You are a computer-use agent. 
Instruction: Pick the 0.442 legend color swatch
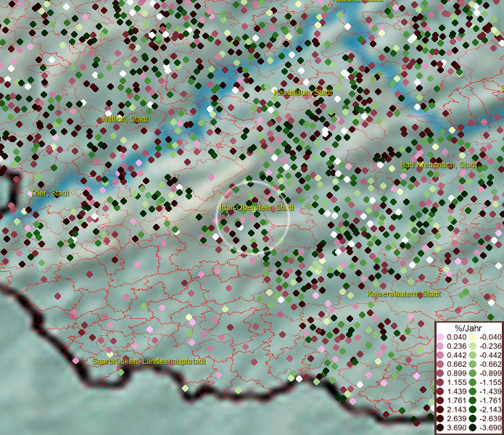point(440,355)
